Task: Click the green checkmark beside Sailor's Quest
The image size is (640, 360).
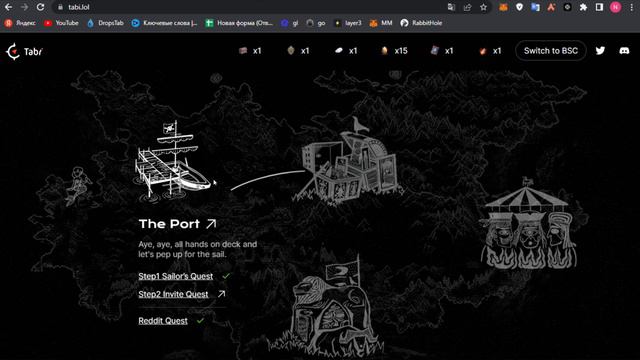Action: (x=226, y=276)
